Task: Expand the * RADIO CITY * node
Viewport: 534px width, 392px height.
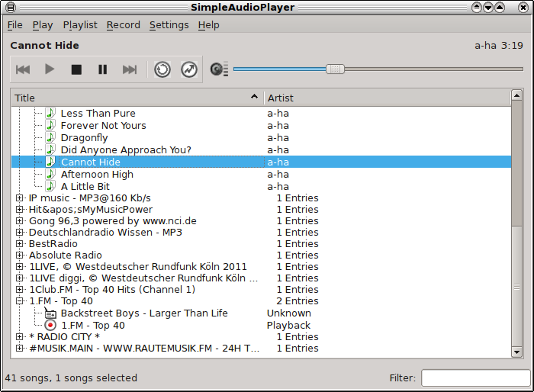Action: pyautogui.click(x=19, y=337)
